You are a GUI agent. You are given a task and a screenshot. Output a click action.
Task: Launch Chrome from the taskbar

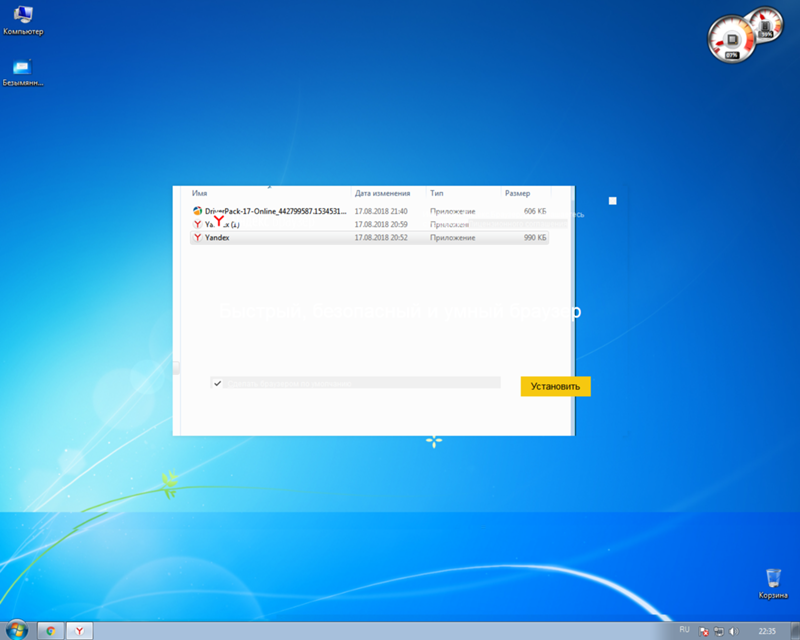coord(51,631)
